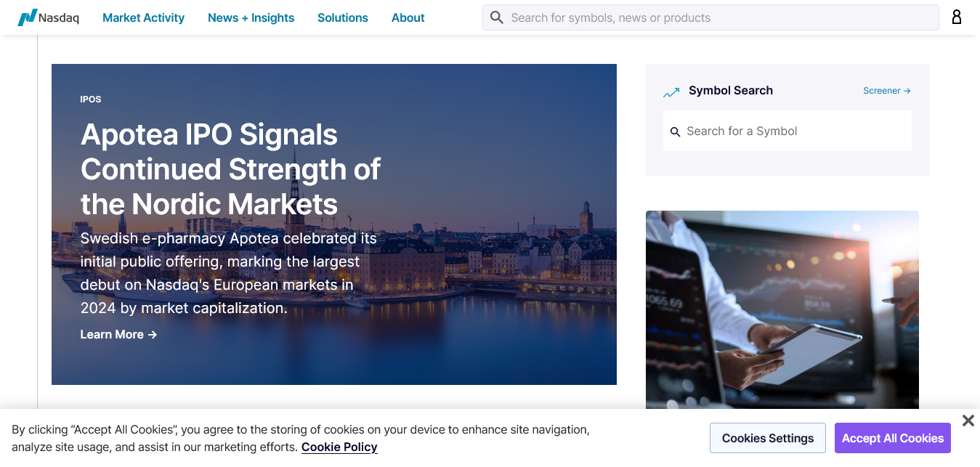
Task: Open the Screener link
Action: [x=887, y=91]
